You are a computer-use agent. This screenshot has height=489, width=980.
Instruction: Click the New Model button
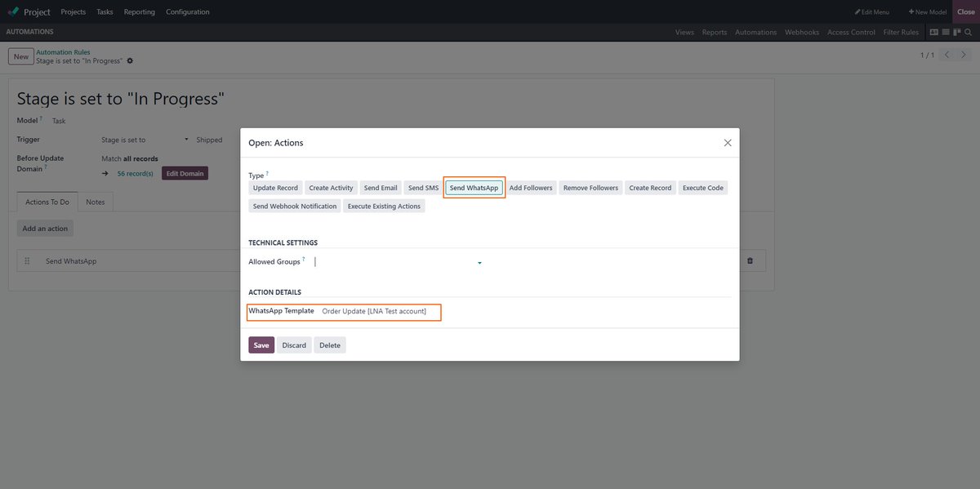point(928,12)
